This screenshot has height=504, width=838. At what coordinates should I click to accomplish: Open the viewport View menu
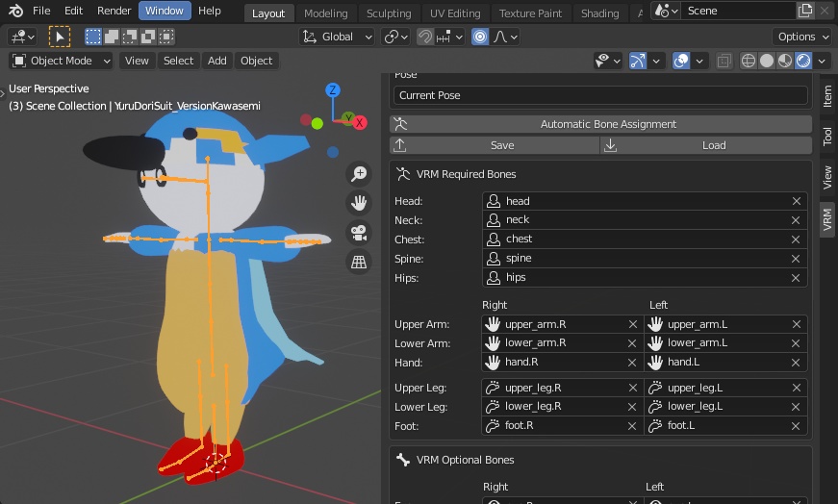point(137,61)
